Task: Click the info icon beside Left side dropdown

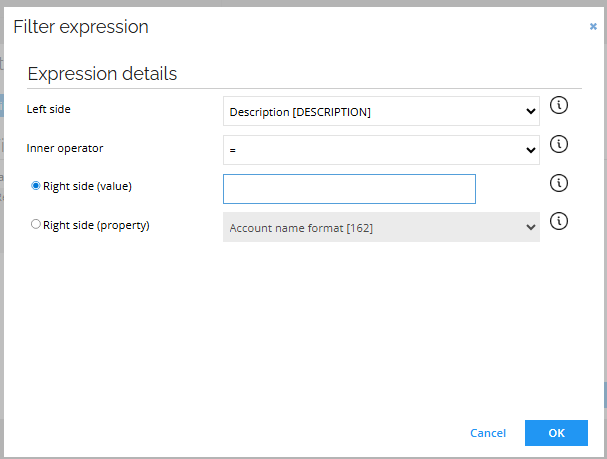Action: [x=559, y=106]
